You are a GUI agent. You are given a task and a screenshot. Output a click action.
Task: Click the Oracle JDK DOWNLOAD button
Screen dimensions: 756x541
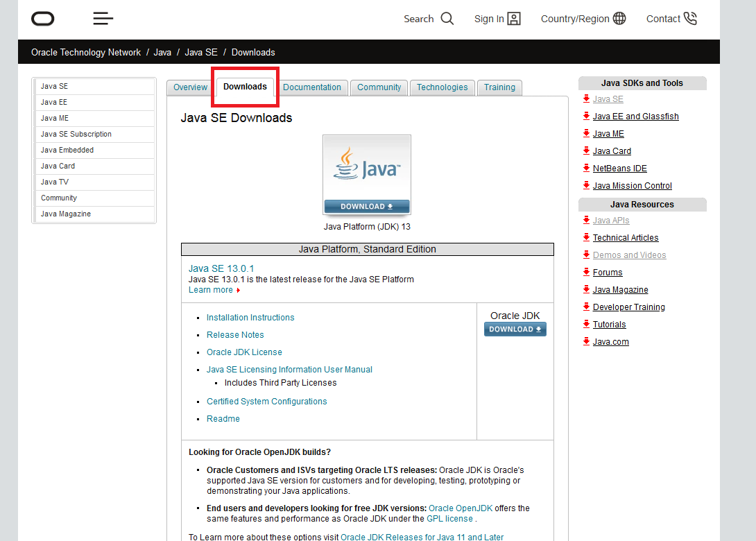click(x=515, y=329)
